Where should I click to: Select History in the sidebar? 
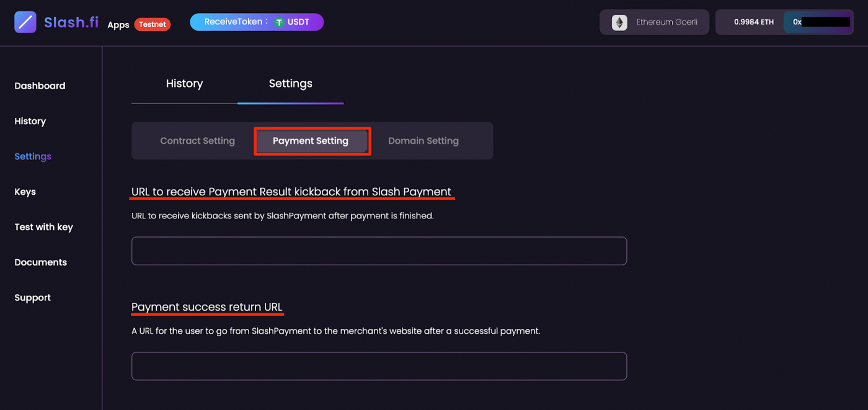(30, 121)
